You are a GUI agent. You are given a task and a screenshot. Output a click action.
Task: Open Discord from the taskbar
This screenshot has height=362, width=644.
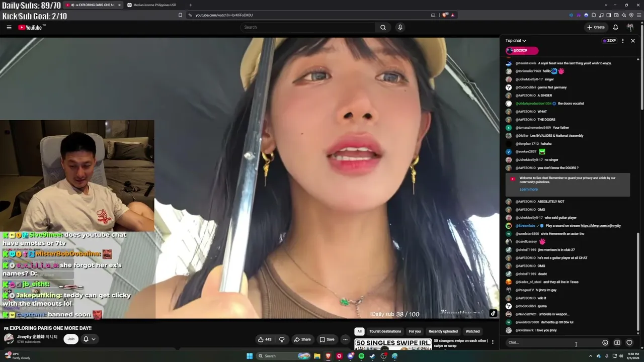(x=351, y=356)
